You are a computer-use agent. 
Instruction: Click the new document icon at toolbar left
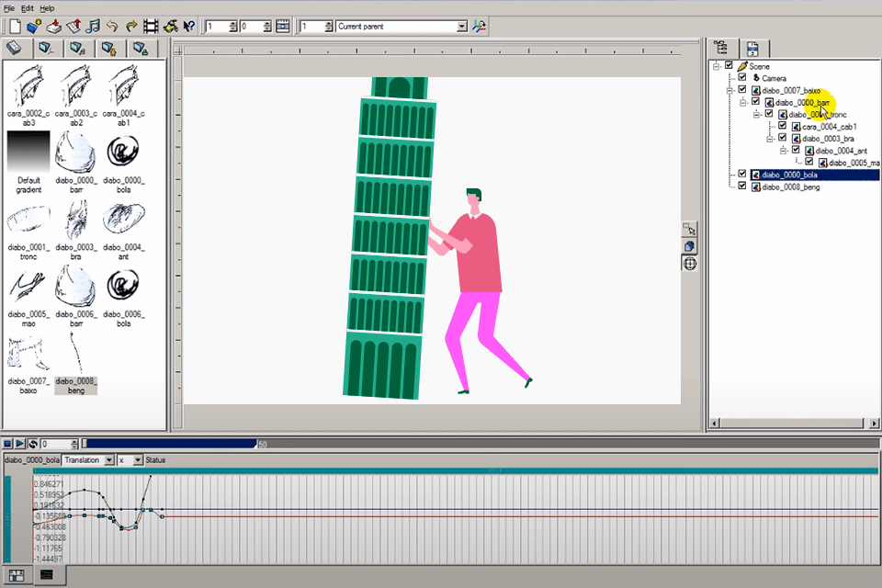click(15, 27)
